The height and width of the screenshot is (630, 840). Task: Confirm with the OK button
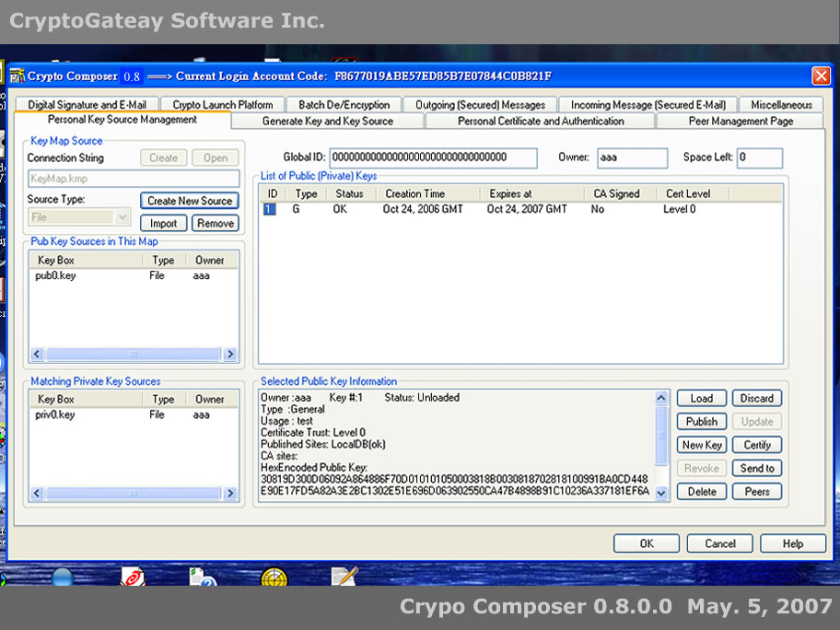646,543
